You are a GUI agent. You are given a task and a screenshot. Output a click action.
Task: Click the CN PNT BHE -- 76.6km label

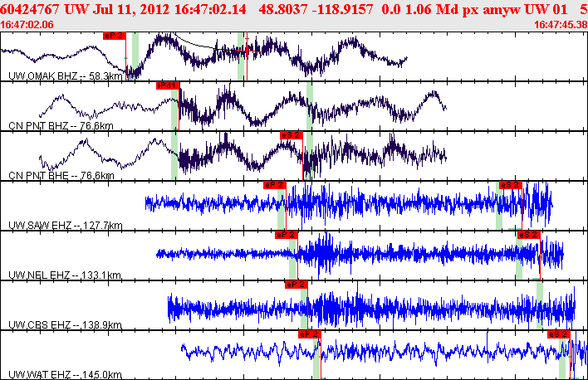pos(61,175)
